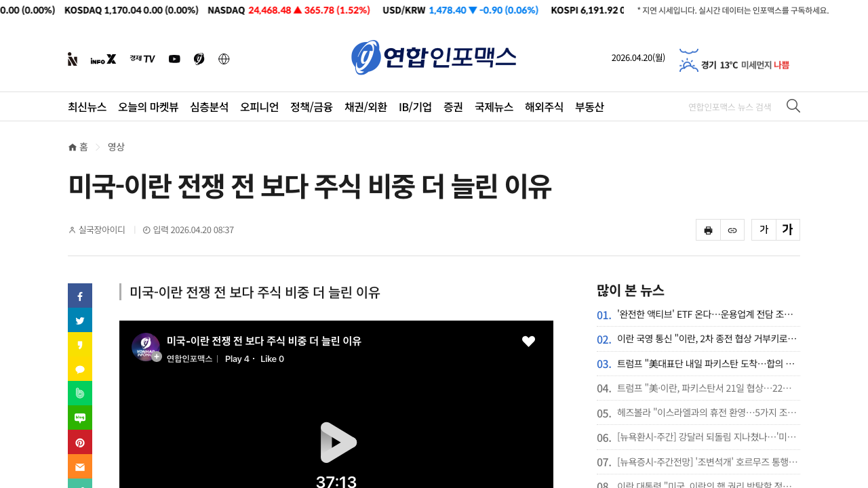The height and width of the screenshot is (488, 868).
Task: Open the 부동산 menu
Action: coord(589,106)
